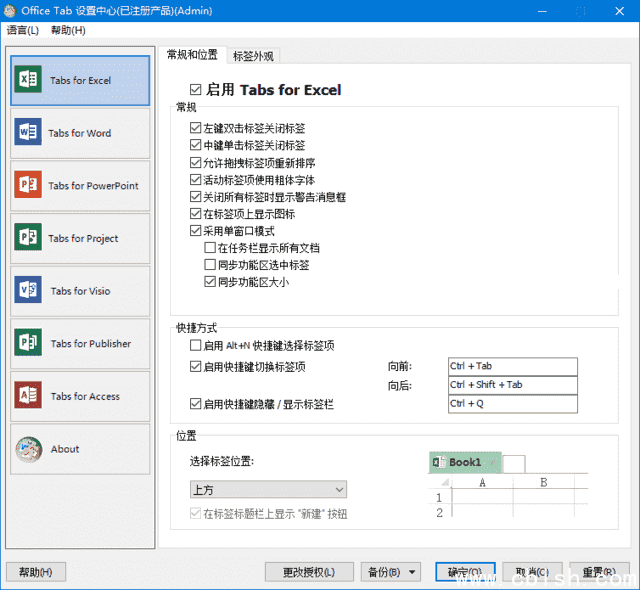The image size is (640, 590).
Task: Click the Office Tab title bar app icon
Action: pyautogui.click(x=10, y=11)
